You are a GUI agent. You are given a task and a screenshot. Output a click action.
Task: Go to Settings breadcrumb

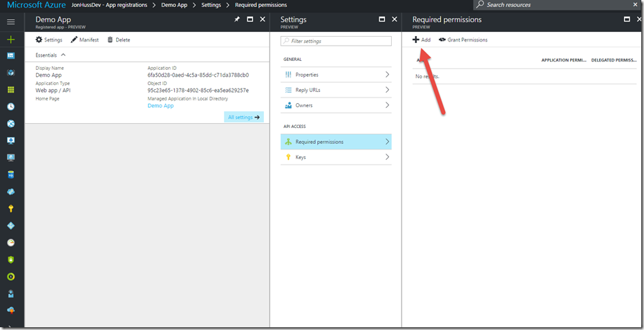(211, 5)
